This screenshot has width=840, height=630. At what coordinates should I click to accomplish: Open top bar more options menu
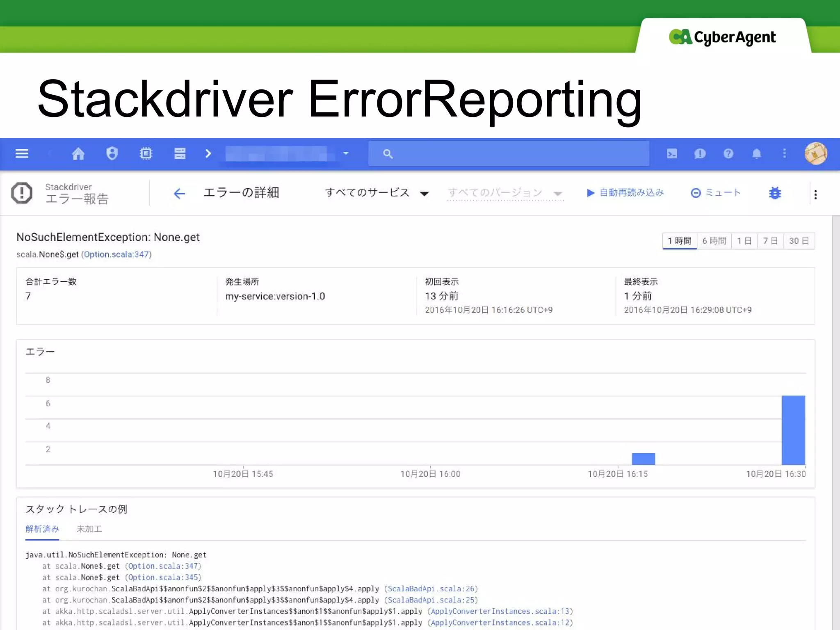click(x=784, y=153)
